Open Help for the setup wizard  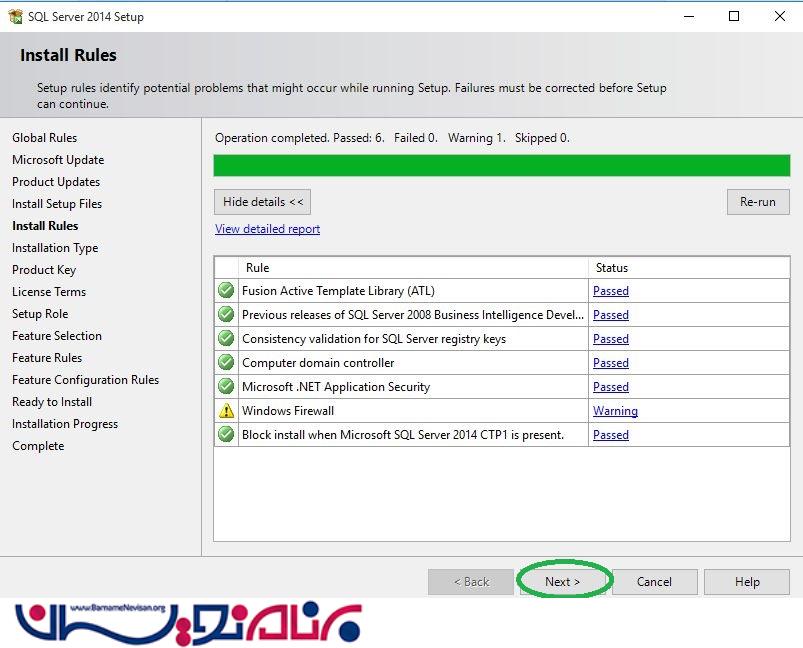(747, 582)
